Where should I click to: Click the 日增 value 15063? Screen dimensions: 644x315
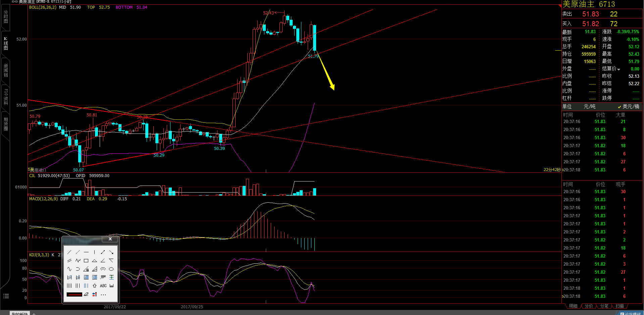(590, 61)
